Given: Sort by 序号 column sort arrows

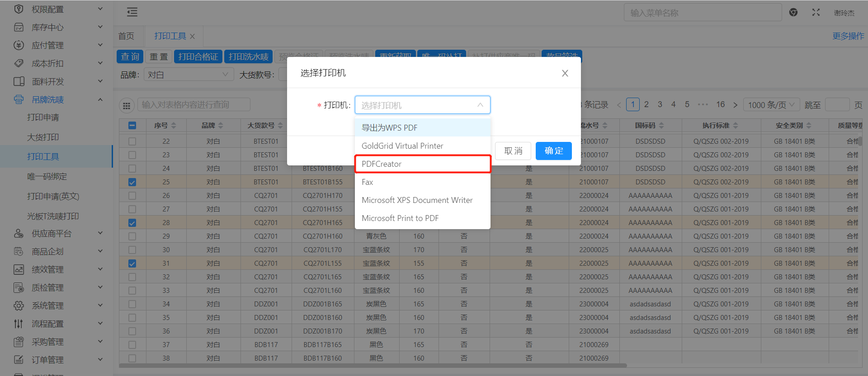Looking at the screenshot, I should point(174,126).
